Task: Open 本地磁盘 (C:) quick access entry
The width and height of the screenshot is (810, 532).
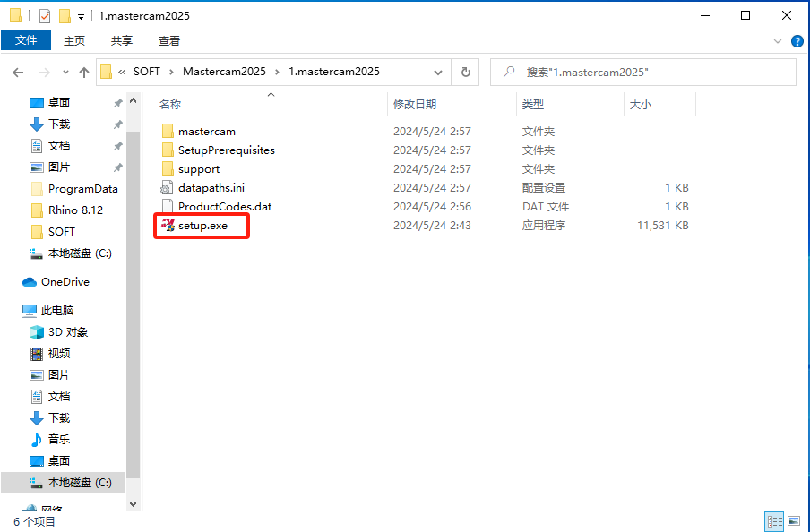Action: [70, 253]
